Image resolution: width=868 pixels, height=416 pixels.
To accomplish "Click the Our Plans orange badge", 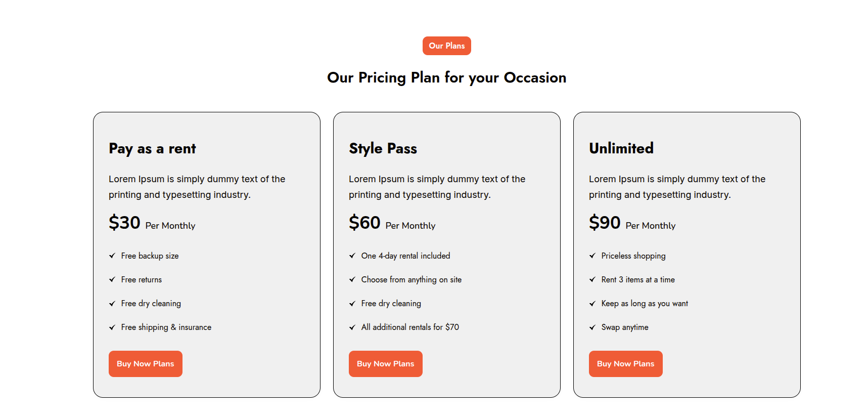I will coord(446,46).
